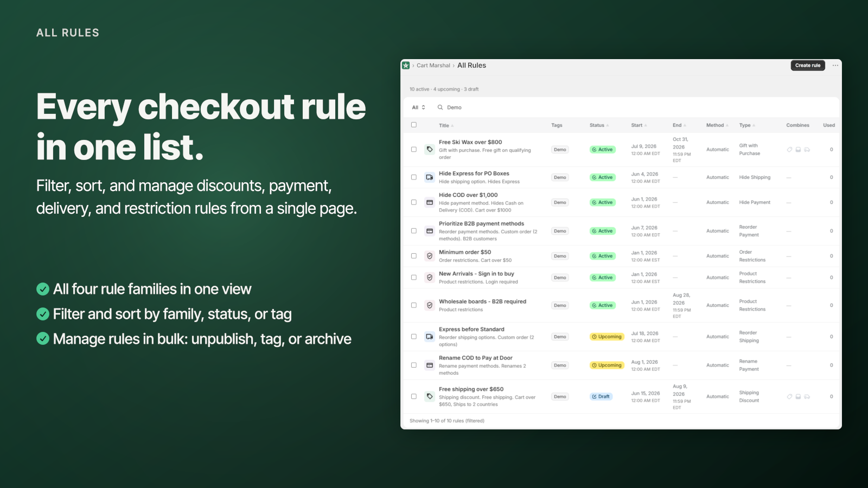Tick Wholesale boards - B2B required checkbox
The width and height of the screenshot is (868, 488).
coord(414,305)
